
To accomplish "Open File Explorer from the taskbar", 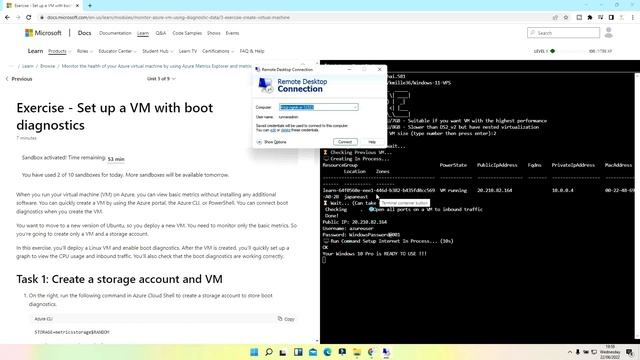I will (x=357, y=352).
